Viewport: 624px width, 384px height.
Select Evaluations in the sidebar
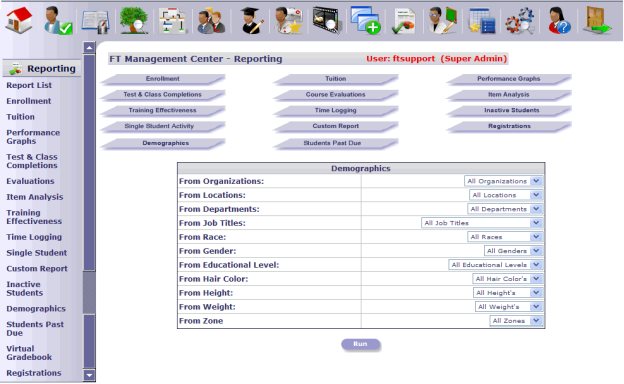(x=30, y=181)
